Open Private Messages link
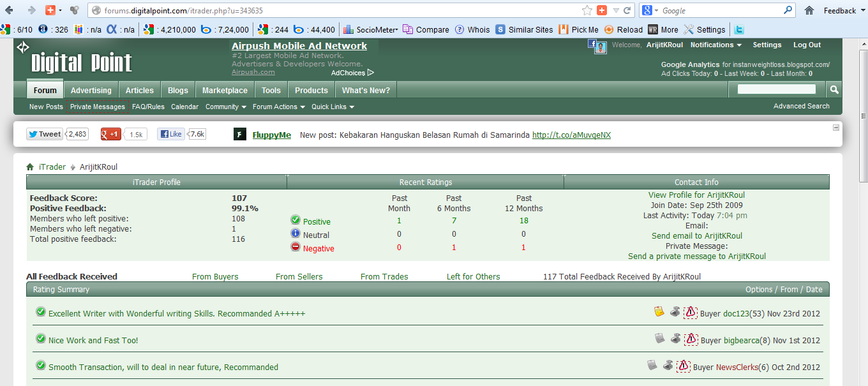Viewport: 868px width, 386px height. point(98,107)
